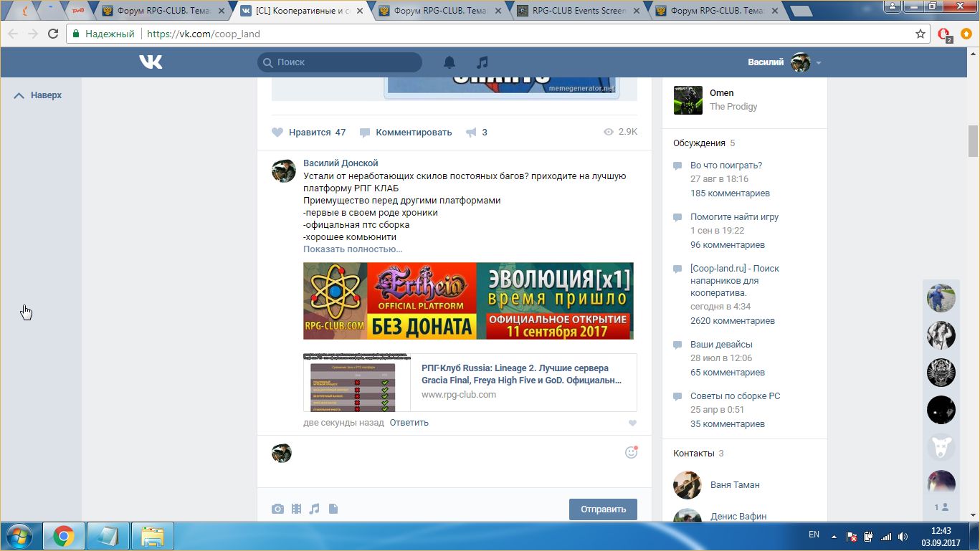Click the Chrome address bar URL

pos(204,34)
